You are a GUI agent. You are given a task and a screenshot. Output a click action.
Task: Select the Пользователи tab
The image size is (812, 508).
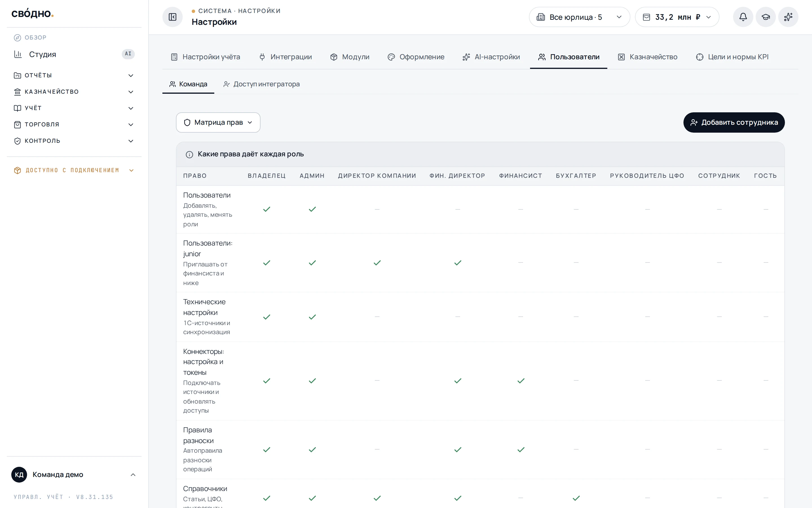568,57
